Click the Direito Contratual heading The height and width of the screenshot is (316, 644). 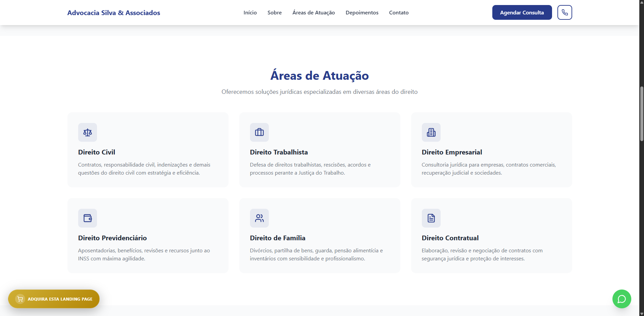[x=450, y=238]
